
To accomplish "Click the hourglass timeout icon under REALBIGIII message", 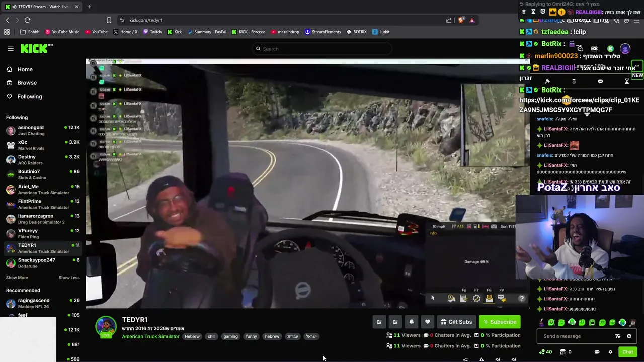I will (x=627, y=81).
